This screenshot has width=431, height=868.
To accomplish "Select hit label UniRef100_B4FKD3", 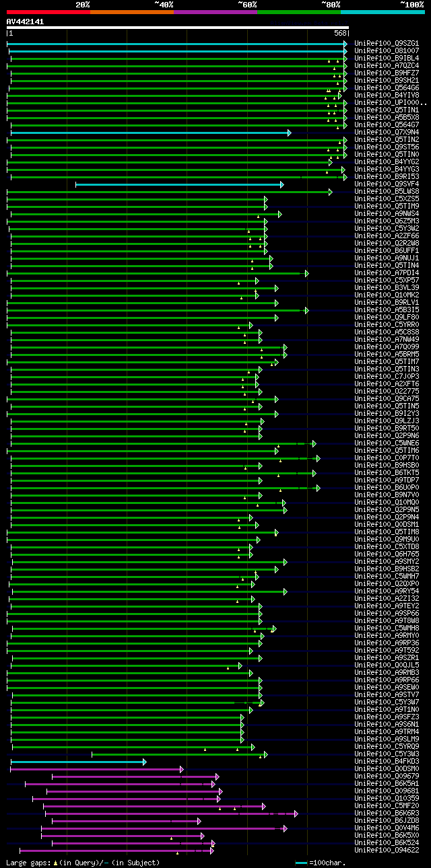I will coord(387,761).
